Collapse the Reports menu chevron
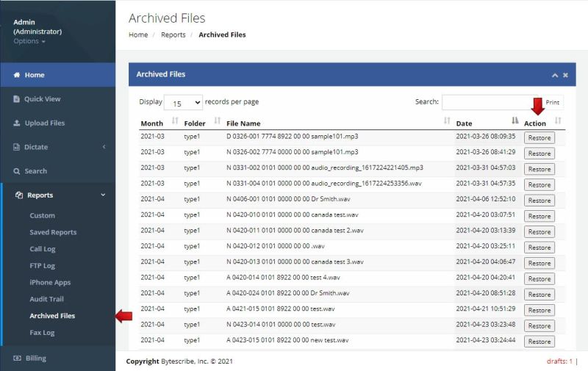The height and width of the screenshot is (371, 588). tap(103, 195)
